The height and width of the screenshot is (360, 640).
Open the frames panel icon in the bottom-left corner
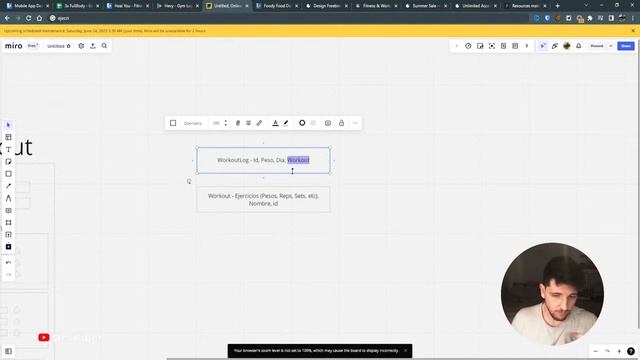click(8, 351)
